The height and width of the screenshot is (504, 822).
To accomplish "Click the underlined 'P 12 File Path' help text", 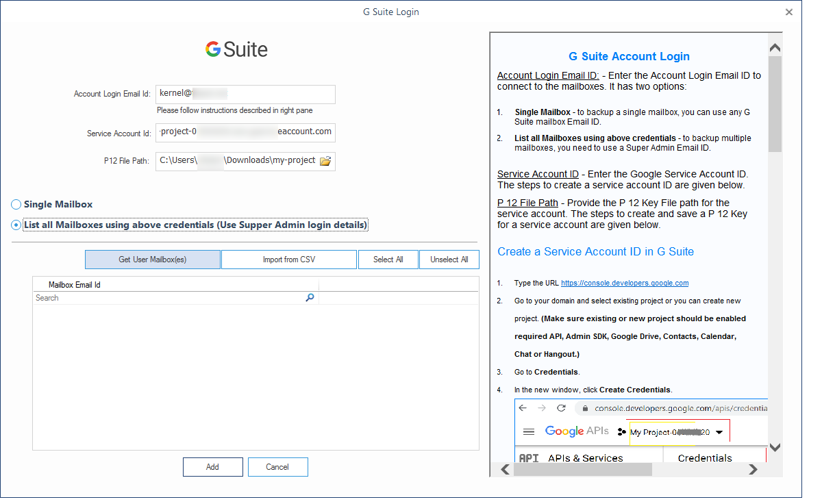I will [x=528, y=203].
